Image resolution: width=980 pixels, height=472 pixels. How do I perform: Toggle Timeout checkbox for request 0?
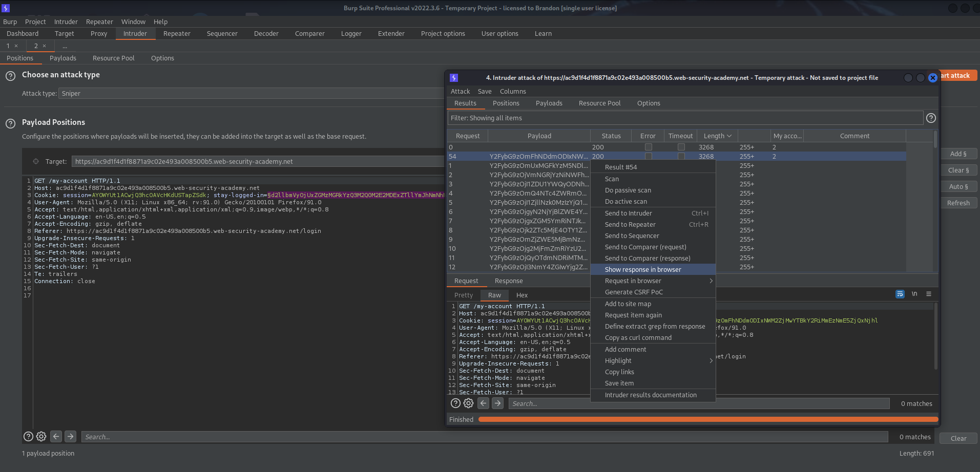point(681,147)
